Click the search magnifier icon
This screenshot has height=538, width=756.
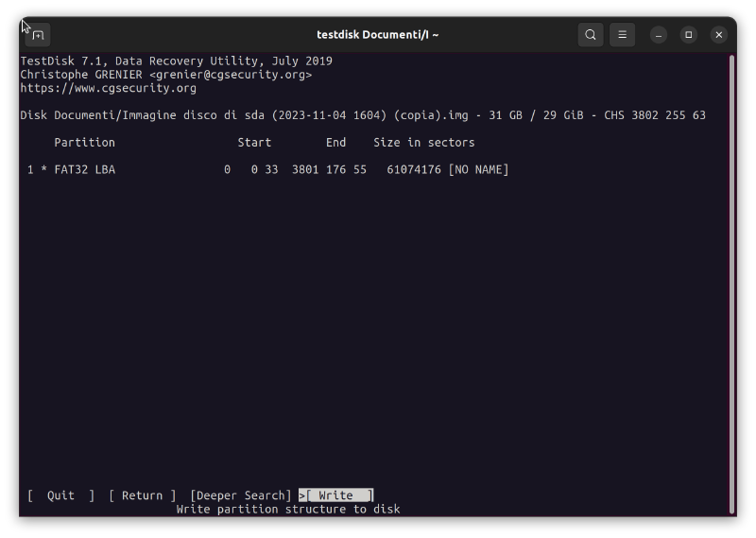(x=591, y=35)
